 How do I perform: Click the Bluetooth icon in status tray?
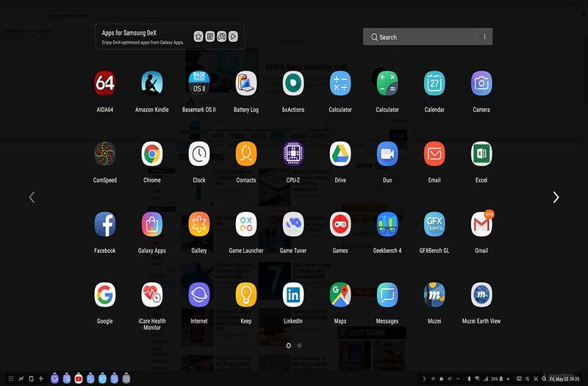[469, 379]
